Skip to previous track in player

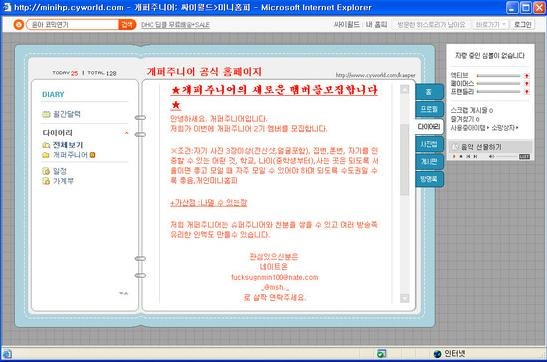(x=468, y=157)
